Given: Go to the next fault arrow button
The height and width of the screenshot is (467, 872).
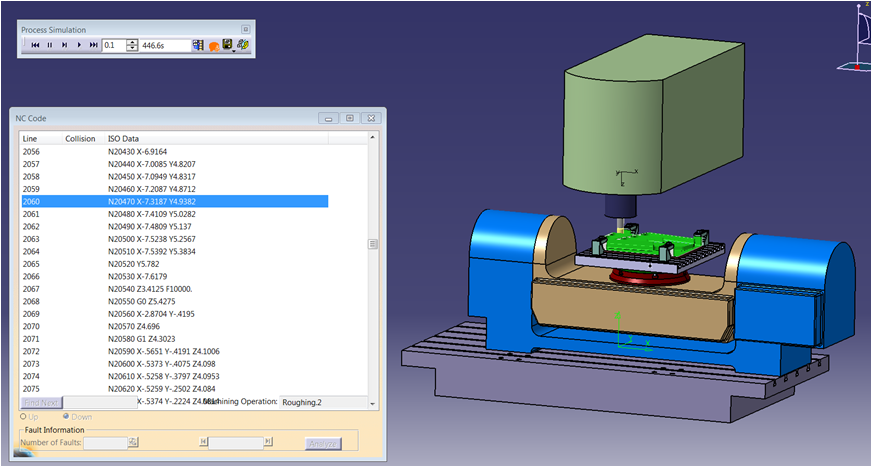Looking at the screenshot, I should pyautogui.click(x=268, y=442).
